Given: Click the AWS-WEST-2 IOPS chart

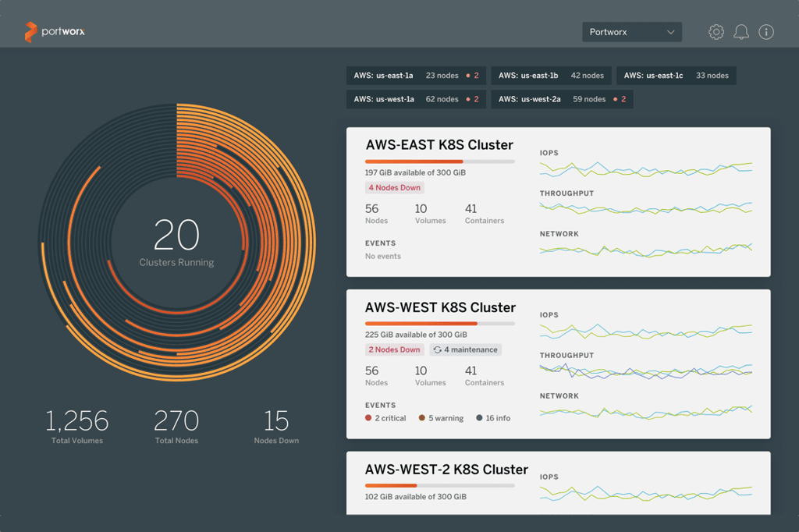Looking at the screenshot, I should click(x=645, y=493).
